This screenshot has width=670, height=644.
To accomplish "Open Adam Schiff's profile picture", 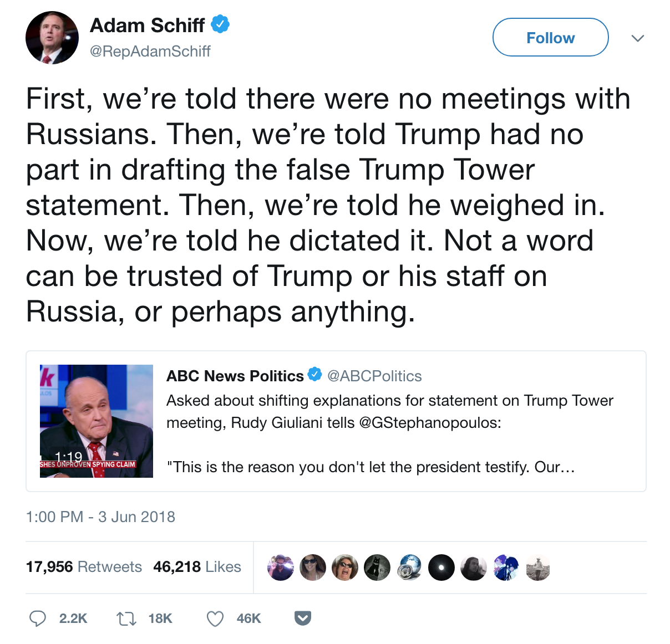I will tap(52, 38).
